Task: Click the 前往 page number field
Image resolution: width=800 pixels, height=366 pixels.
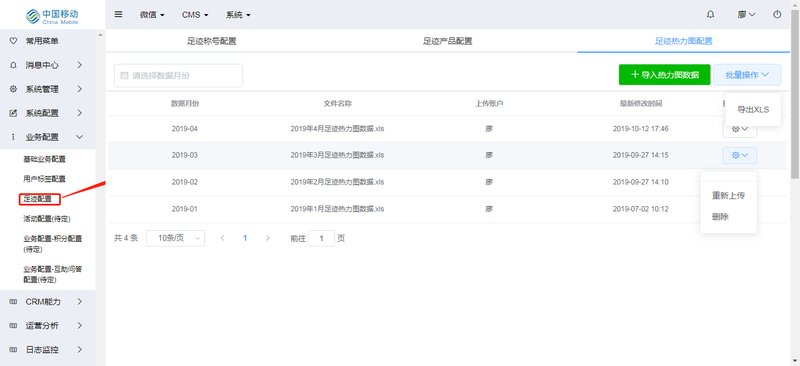Action: 321,238
